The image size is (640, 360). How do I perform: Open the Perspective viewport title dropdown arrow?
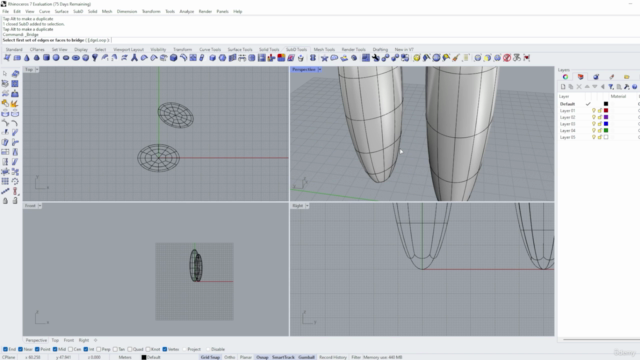320,70
